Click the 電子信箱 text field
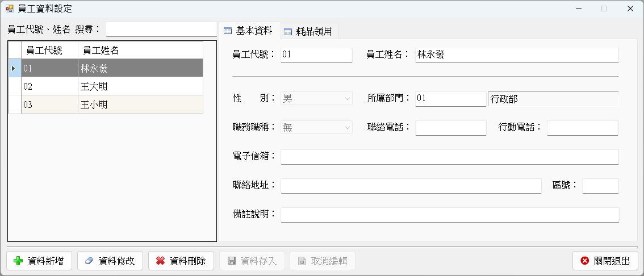This screenshot has height=276, width=644. tap(449, 157)
